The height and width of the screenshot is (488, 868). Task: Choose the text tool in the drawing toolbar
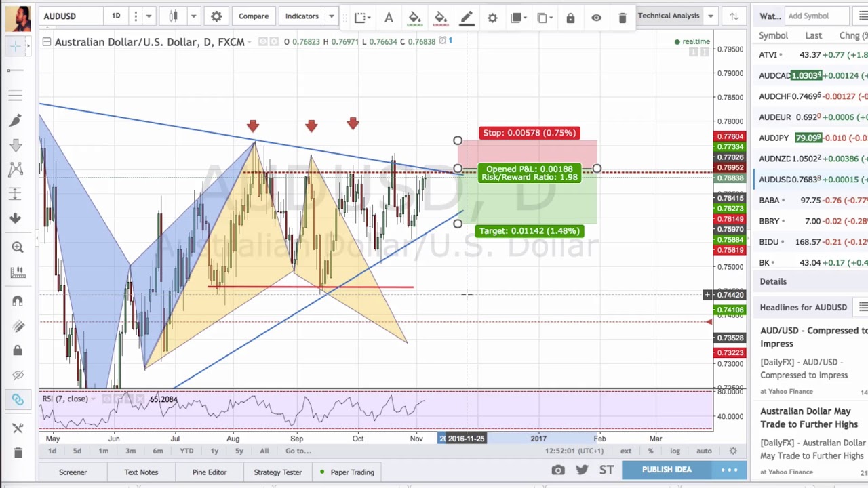[x=389, y=17]
